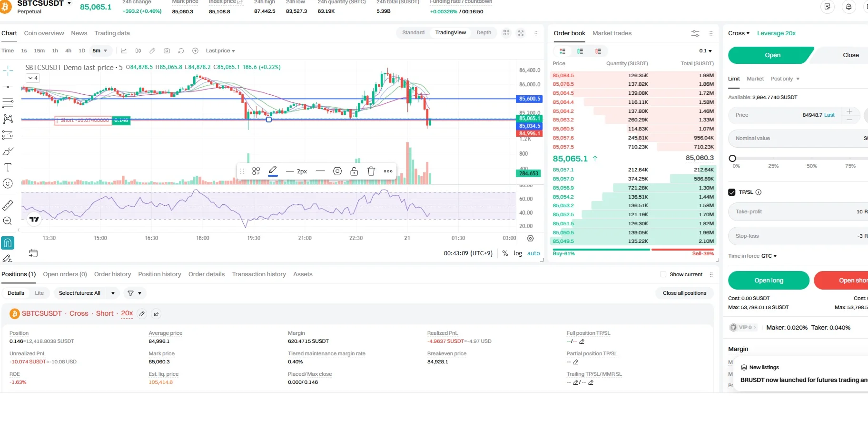Take a chart snapshot with camera icon
This screenshot has width=868, height=432.
pyautogui.click(x=167, y=51)
